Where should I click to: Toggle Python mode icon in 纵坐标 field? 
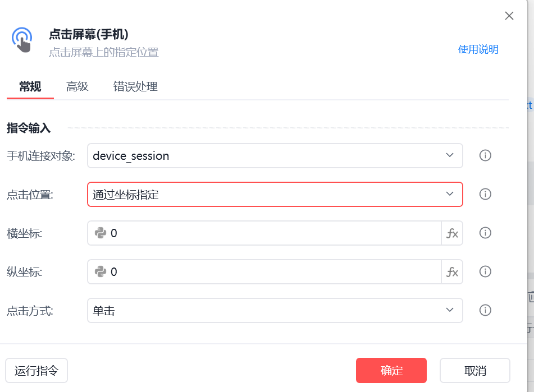click(x=100, y=271)
